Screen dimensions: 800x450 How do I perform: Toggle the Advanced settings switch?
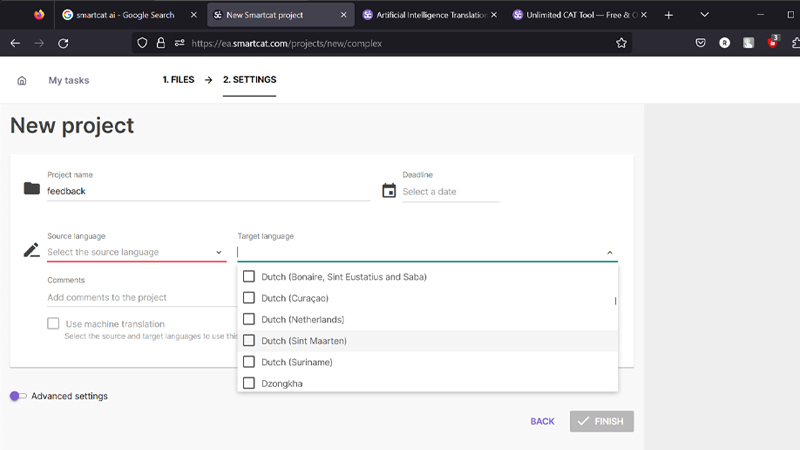18,396
